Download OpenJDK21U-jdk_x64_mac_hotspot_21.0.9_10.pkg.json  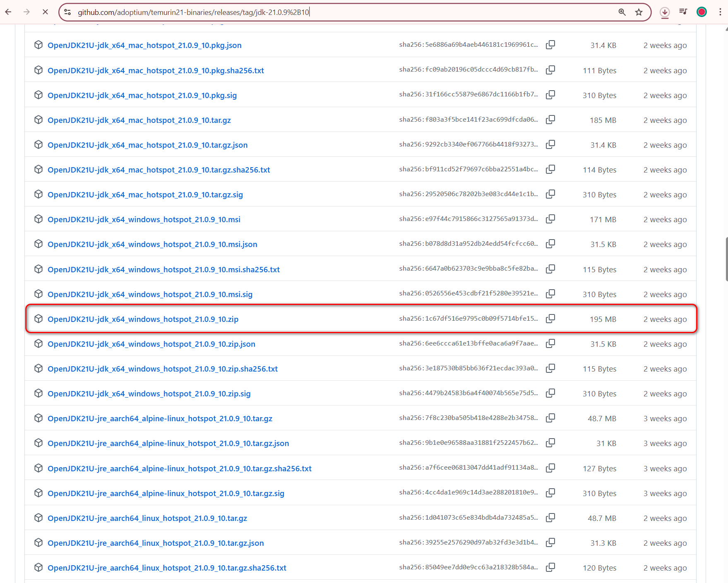click(x=144, y=46)
